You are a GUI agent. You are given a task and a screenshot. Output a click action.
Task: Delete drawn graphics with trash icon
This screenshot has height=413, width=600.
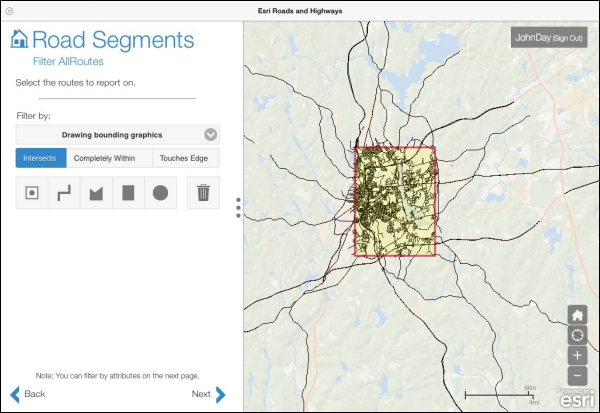tap(203, 193)
